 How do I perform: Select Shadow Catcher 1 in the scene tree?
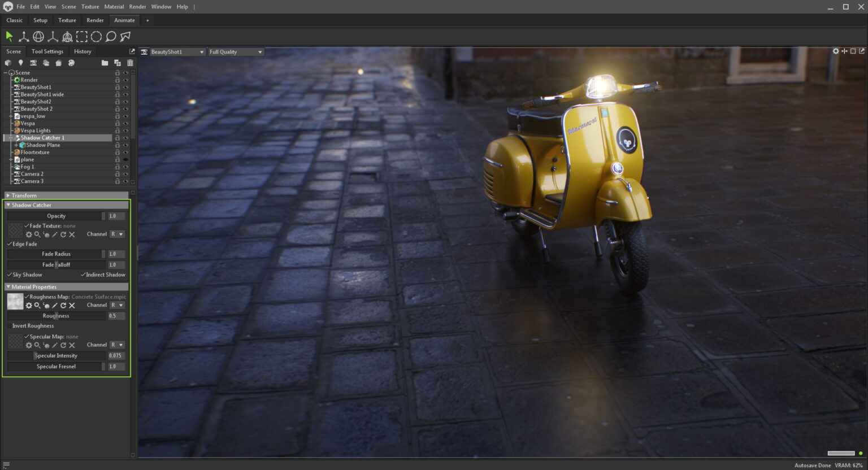[44, 137]
